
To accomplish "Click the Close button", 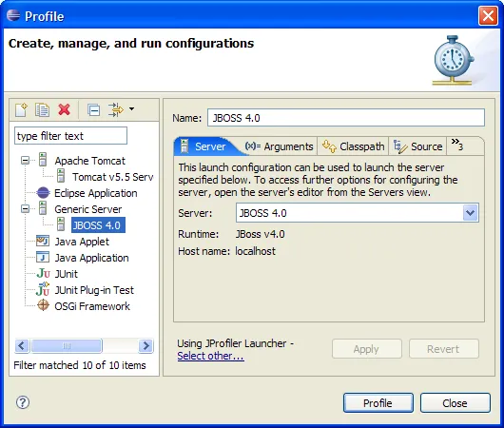I will 456,403.
